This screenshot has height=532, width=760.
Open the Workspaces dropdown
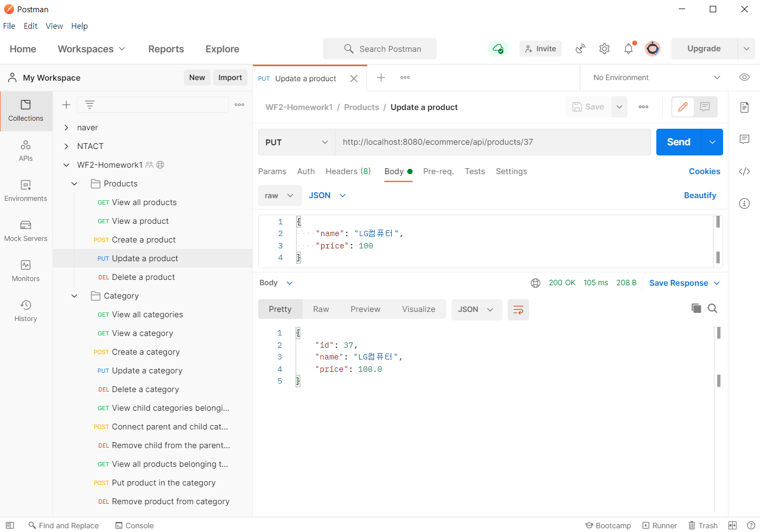pos(91,49)
